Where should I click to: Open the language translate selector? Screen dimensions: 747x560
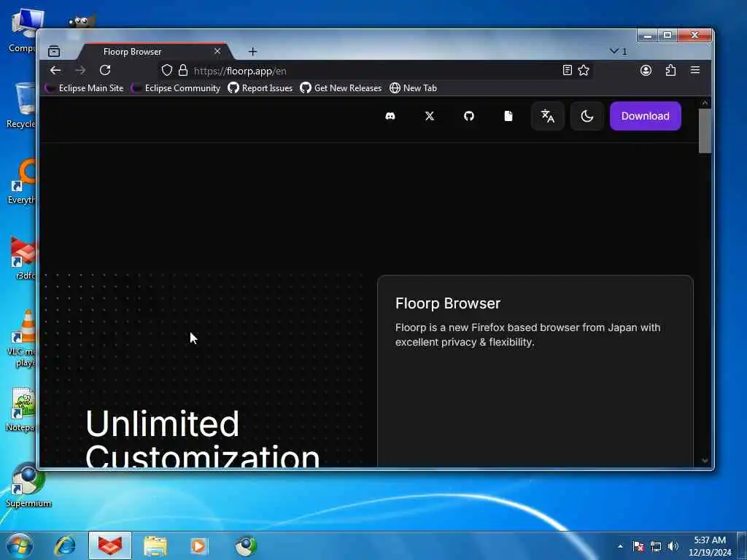[547, 116]
